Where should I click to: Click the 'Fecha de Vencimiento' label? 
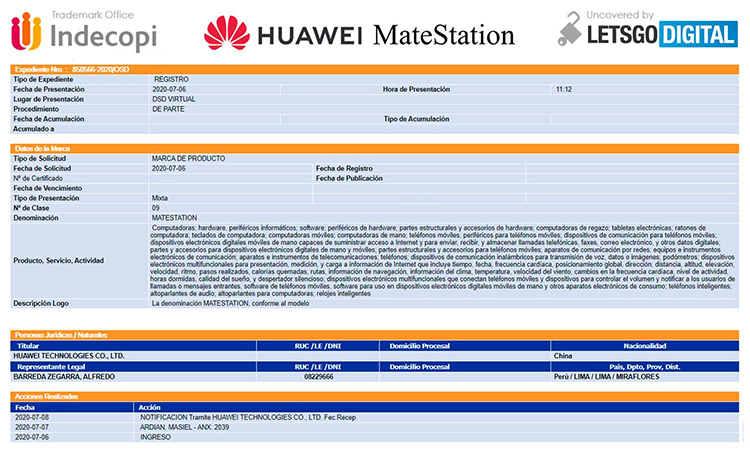[x=48, y=188]
